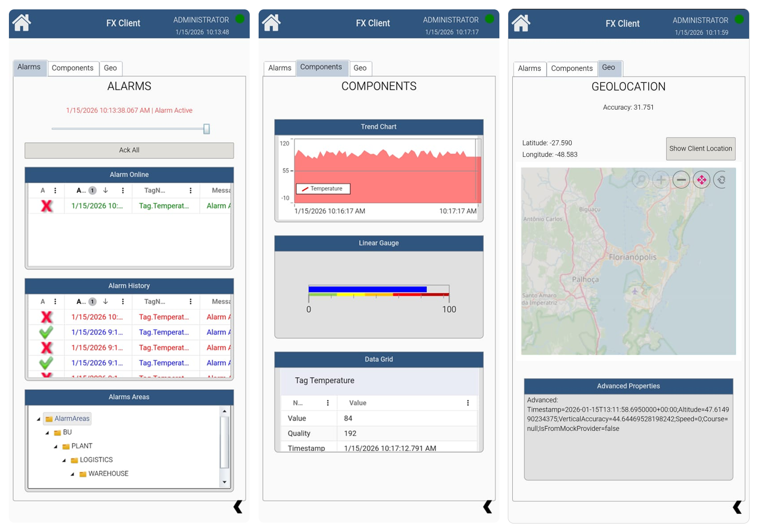Collapse the AlarmAreas tree node
Viewport: 758px width, 532px height.
click(39, 419)
